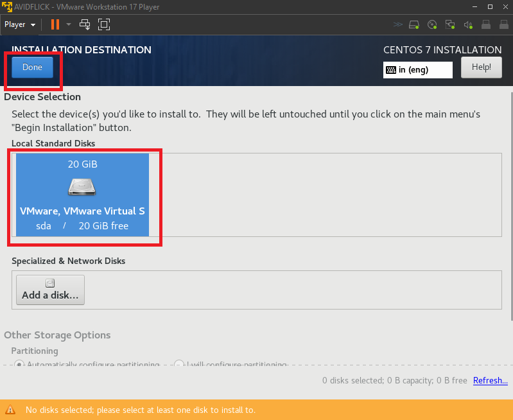Click the Done button

click(x=32, y=67)
